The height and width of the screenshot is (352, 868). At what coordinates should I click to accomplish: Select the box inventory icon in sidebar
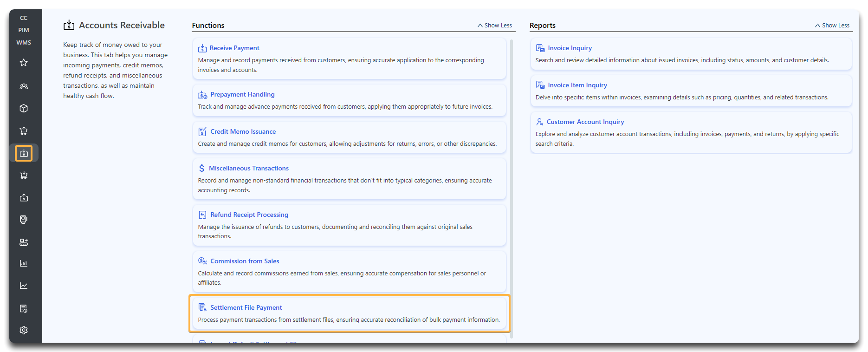[24, 108]
